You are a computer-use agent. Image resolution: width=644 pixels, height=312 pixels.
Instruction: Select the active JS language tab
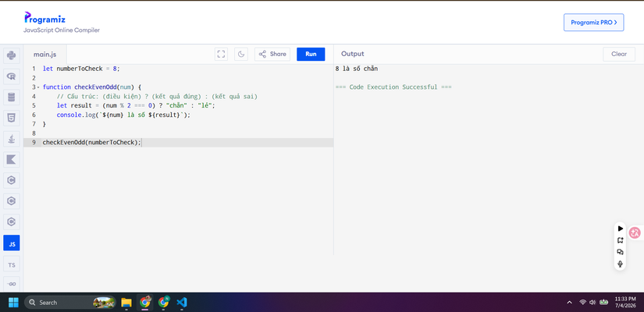click(12, 243)
